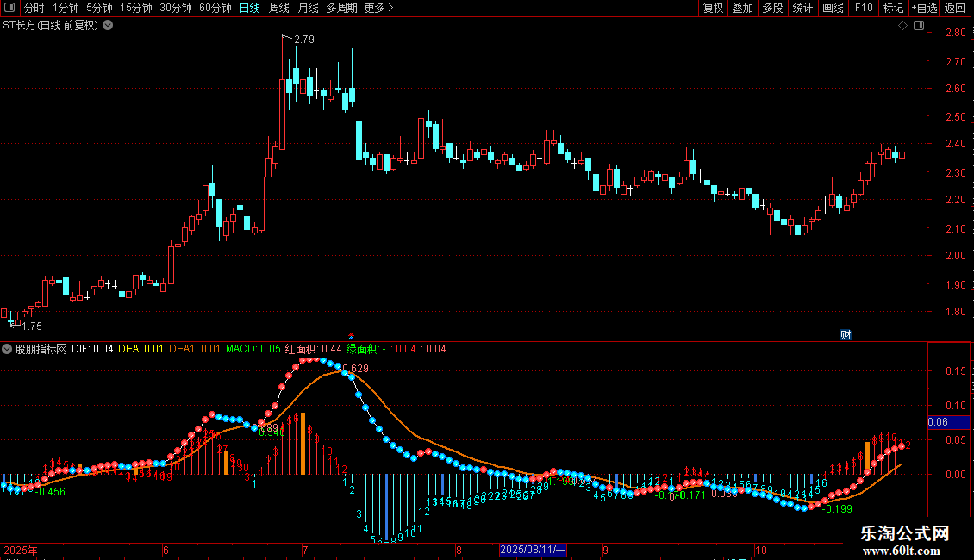Select the 60分钟 period tab
974x560 pixels.
215,8
